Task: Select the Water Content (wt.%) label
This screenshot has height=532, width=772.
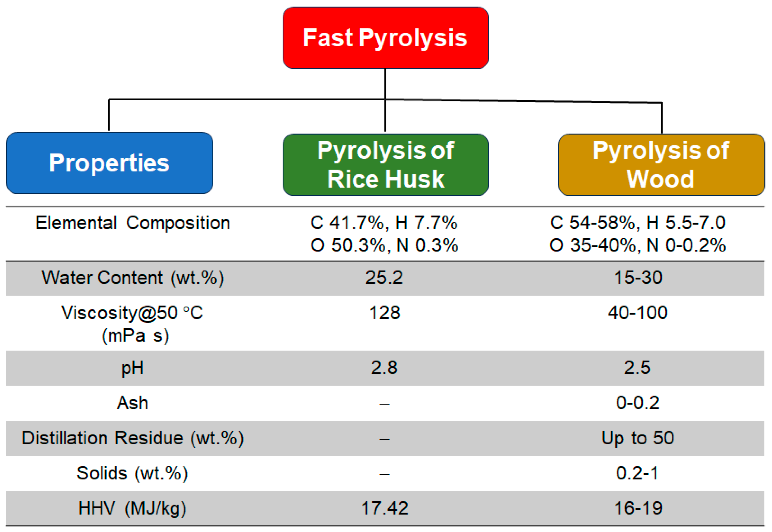Action: coord(133,278)
